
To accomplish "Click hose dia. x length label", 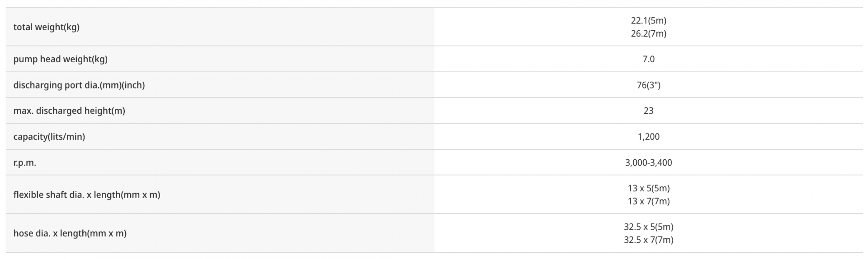I will click(x=70, y=233).
